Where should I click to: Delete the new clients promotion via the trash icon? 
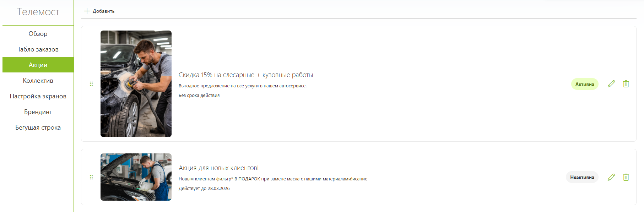pos(626,177)
